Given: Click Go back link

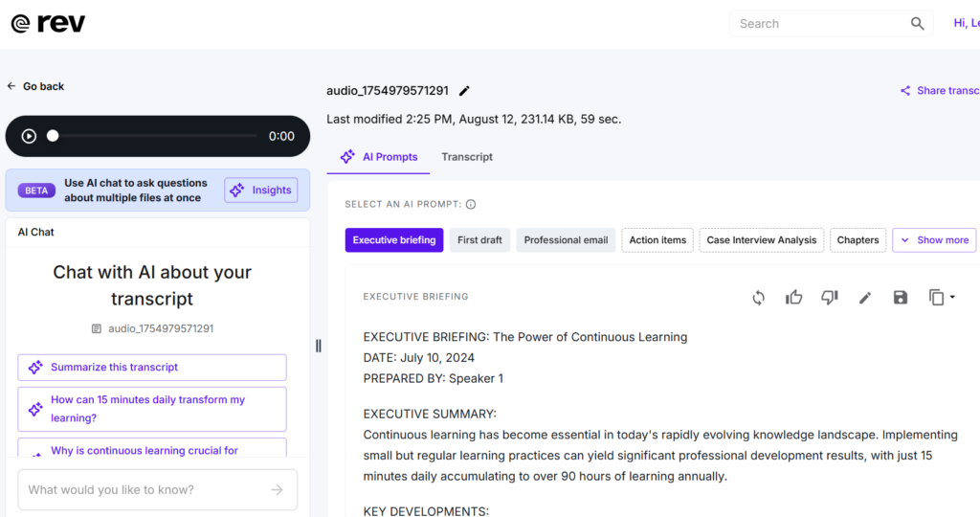Looking at the screenshot, I should (x=35, y=86).
